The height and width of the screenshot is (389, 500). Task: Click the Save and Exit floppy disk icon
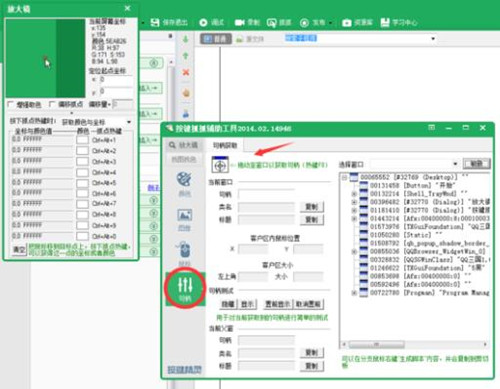click(x=155, y=23)
